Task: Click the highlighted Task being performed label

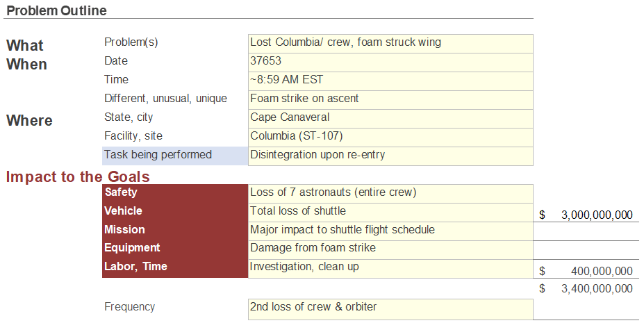Action: (x=175, y=156)
